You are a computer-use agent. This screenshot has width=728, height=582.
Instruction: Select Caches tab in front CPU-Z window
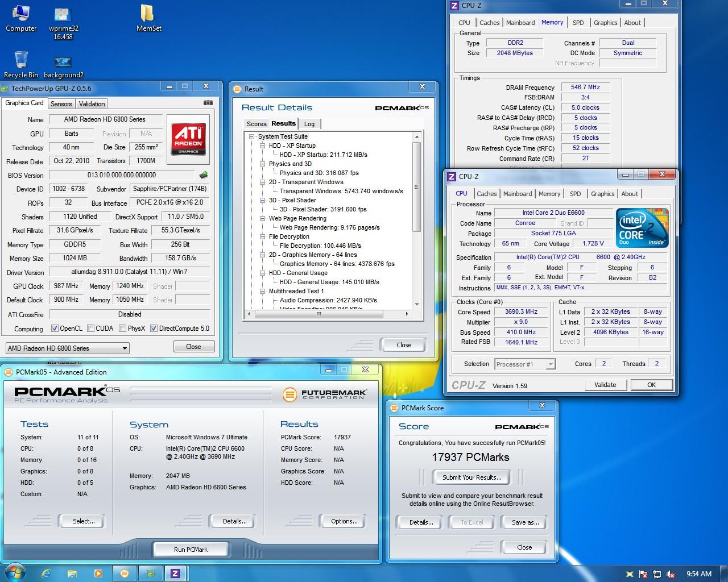pos(486,194)
